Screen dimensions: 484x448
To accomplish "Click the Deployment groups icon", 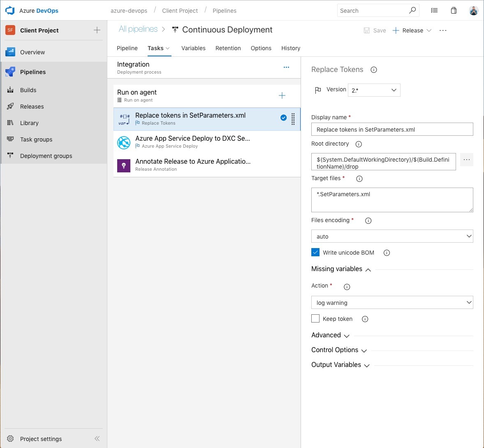I will pyautogui.click(x=10, y=156).
